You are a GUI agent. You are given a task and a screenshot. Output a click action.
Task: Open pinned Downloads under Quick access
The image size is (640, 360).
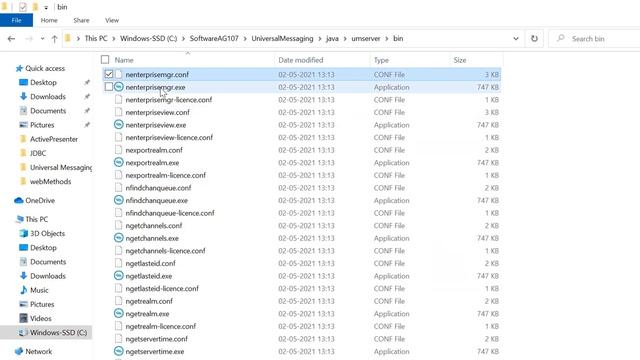point(48,97)
